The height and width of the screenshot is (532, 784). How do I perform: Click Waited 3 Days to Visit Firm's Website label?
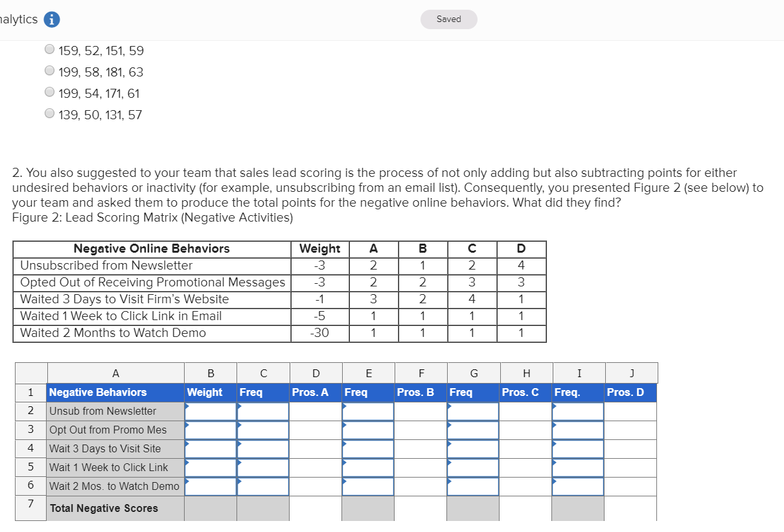pyautogui.click(x=124, y=299)
